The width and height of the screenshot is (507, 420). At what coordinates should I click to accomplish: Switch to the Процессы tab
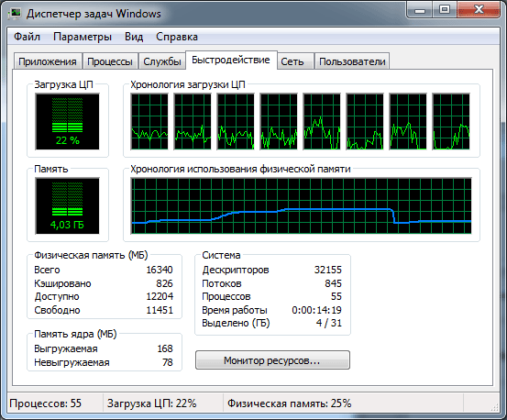[110, 61]
